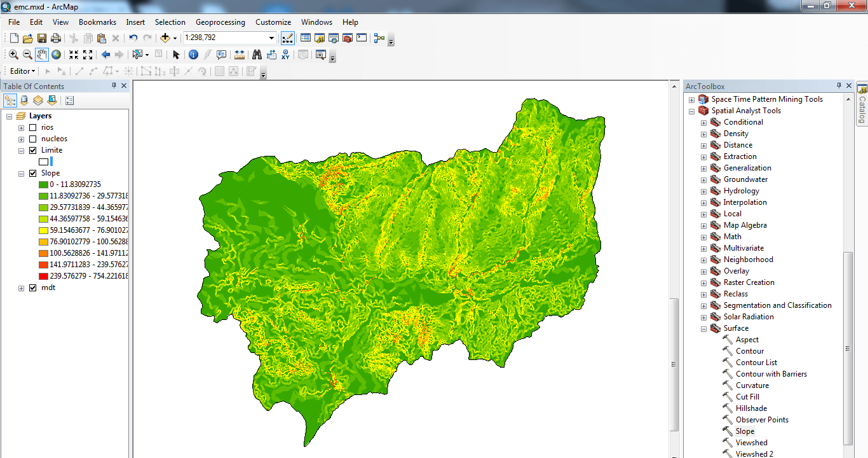
Task: Go to previous extent arrow
Action: pos(105,55)
